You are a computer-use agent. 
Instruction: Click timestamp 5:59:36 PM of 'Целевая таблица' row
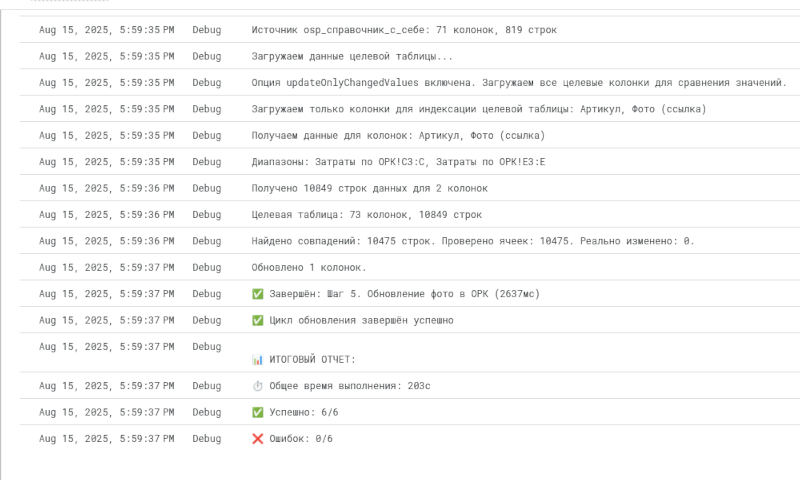click(x=107, y=215)
